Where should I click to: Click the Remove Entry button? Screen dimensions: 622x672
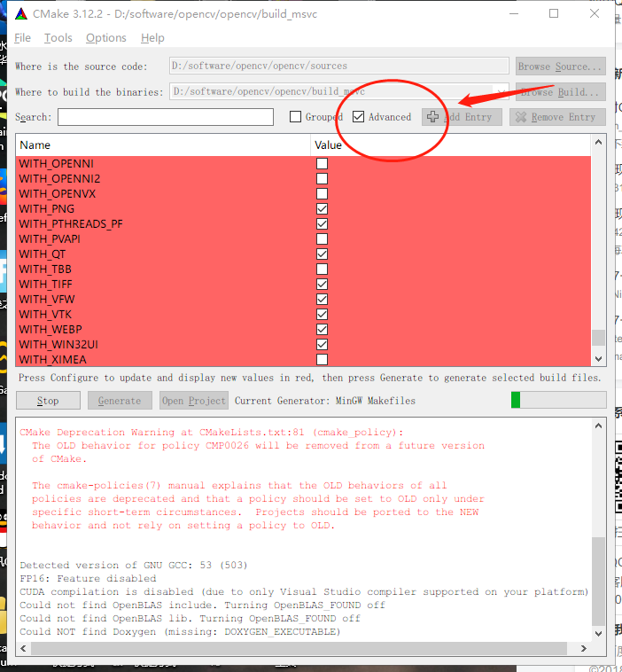tap(557, 117)
